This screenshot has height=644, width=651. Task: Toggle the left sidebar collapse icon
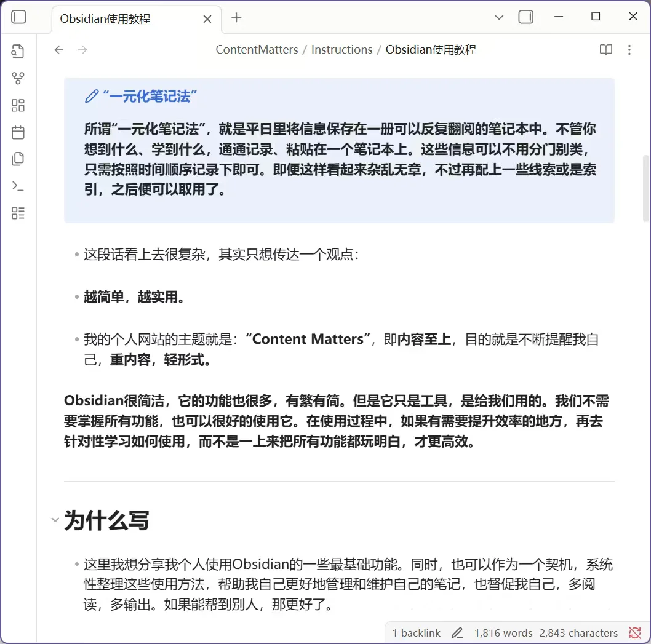18,17
